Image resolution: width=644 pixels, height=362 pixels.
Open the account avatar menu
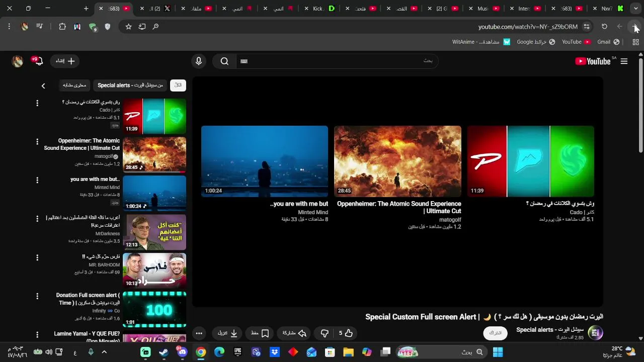tap(18, 61)
